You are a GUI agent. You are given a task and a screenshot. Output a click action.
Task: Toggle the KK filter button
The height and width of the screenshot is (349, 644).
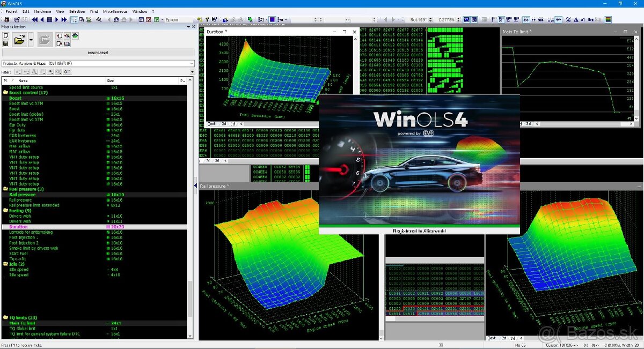(58, 71)
